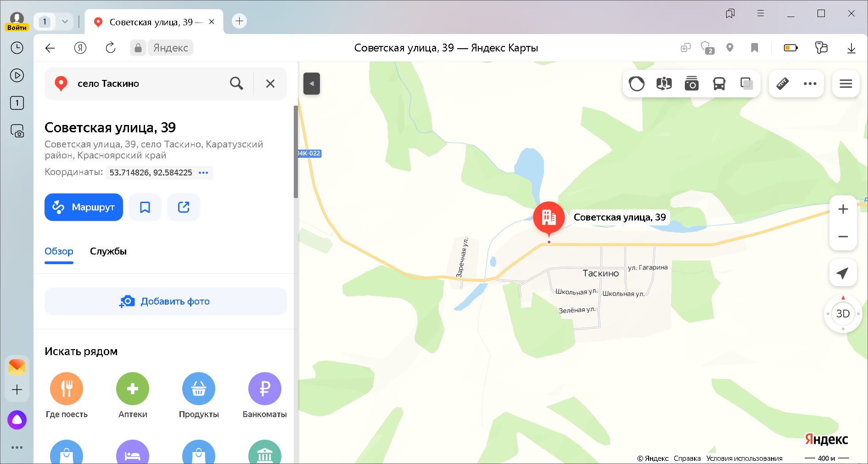Run search with magnifier icon
Image resolution: width=868 pixels, height=464 pixels.
click(x=236, y=84)
